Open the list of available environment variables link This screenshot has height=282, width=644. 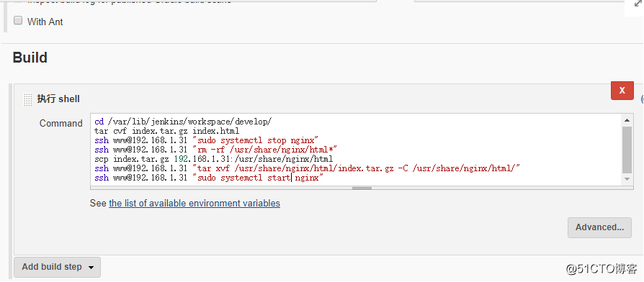point(194,204)
